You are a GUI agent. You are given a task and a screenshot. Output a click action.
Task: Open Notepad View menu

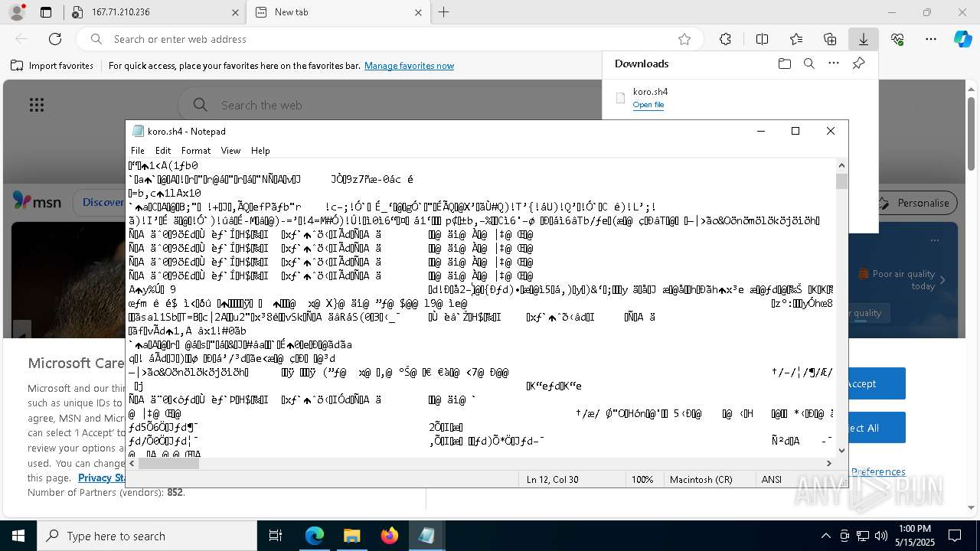point(230,151)
